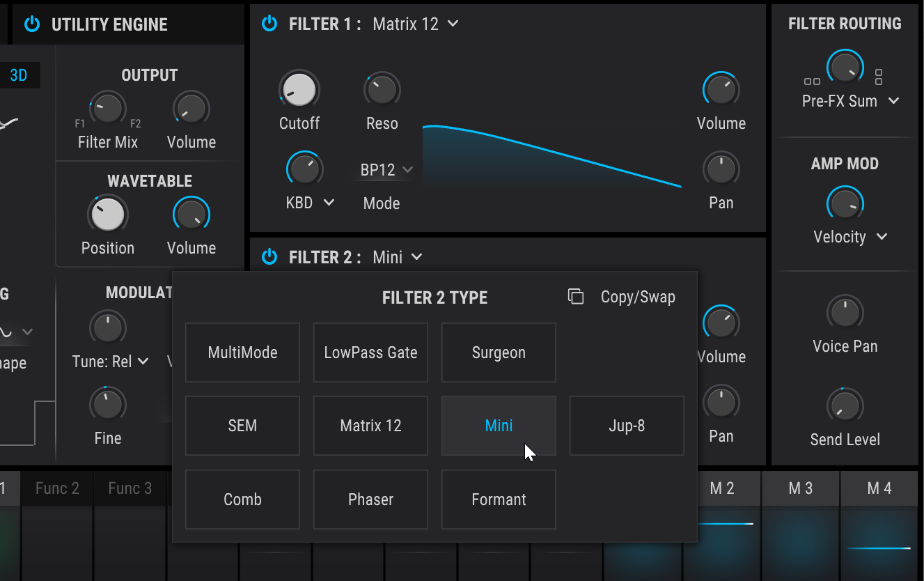Select MultiMode filter type
The height and width of the screenshot is (581, 924).
click(242, 353)
